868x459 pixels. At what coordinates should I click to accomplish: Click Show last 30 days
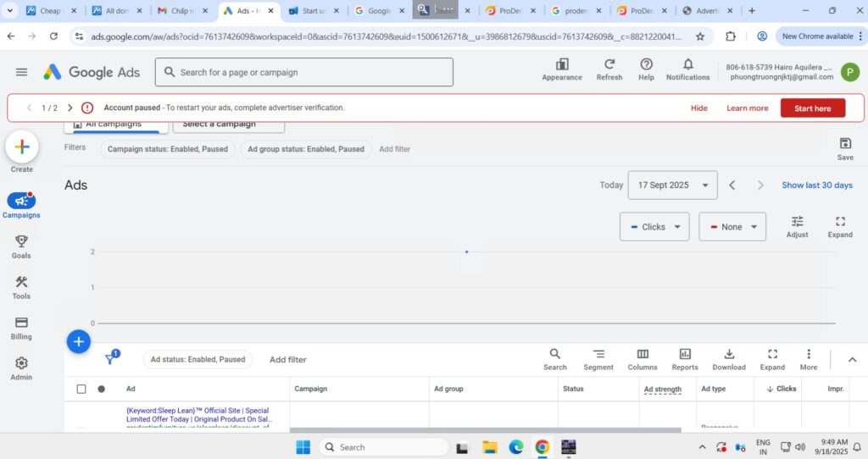(x=817, y=185)
